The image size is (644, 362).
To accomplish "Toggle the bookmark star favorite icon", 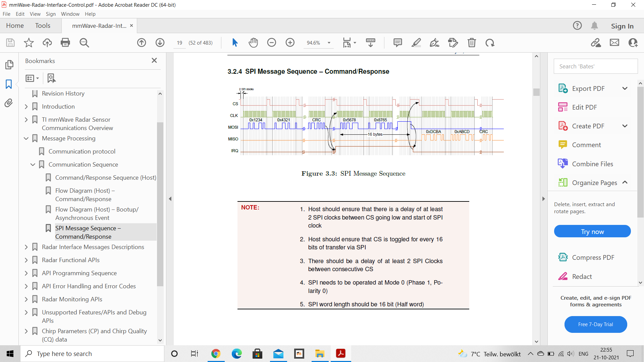I will pos(29,43).
